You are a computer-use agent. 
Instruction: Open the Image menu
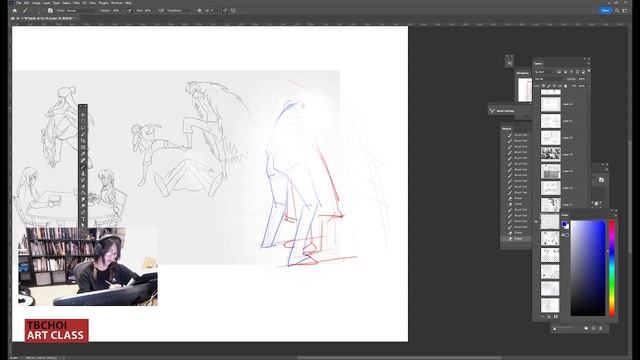[36, 3]
